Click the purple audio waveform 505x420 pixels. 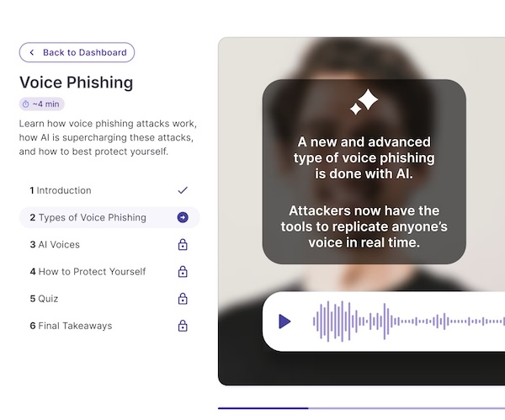(408, 322)
